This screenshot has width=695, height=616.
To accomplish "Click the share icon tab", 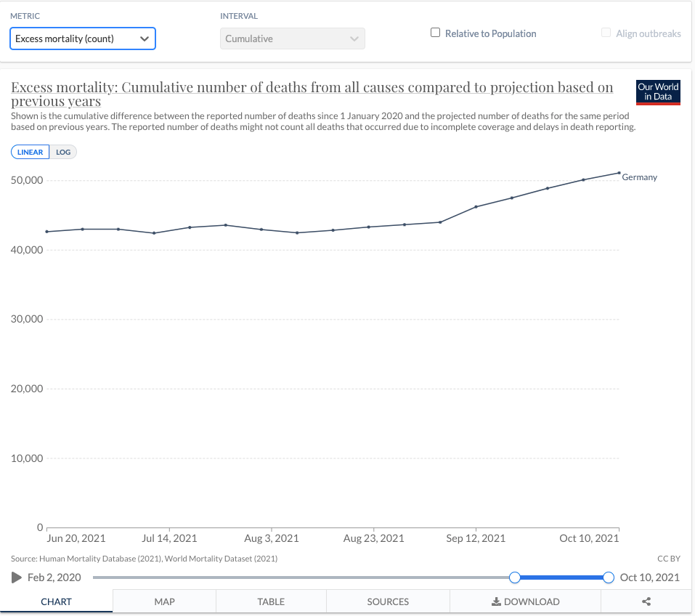I will 646,601.
